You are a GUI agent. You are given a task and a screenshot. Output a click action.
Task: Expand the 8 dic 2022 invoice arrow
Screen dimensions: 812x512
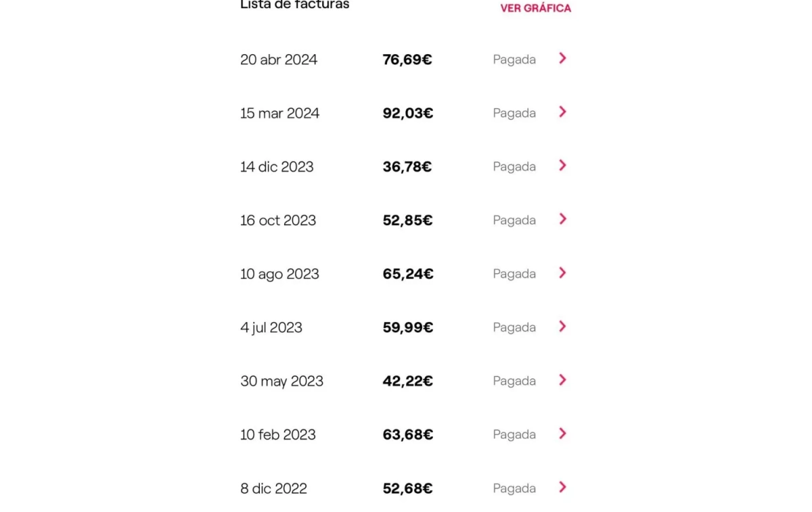point(562,488)
